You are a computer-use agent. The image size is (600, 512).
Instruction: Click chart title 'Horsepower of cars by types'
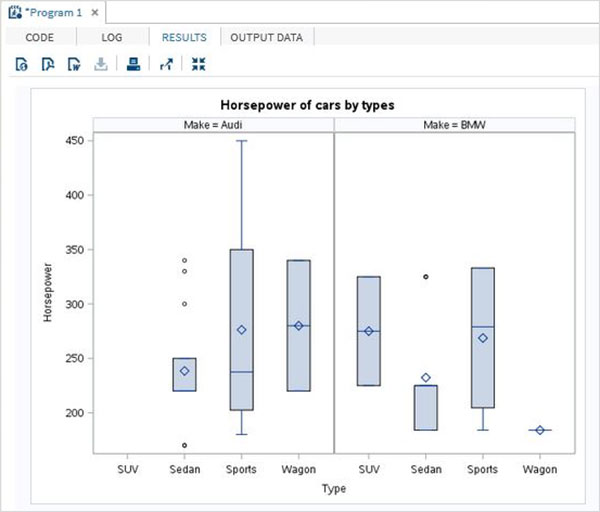(x=307, y=105)
